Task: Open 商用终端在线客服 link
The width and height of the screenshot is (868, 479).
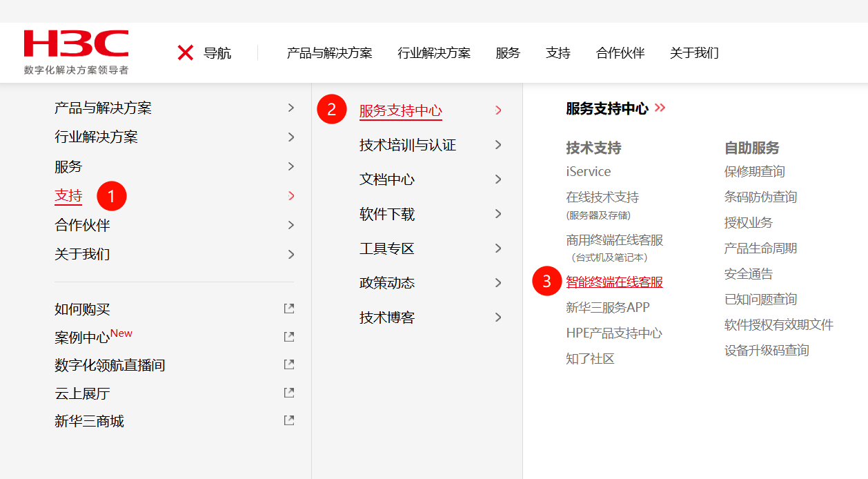Action: pos(615,240)
